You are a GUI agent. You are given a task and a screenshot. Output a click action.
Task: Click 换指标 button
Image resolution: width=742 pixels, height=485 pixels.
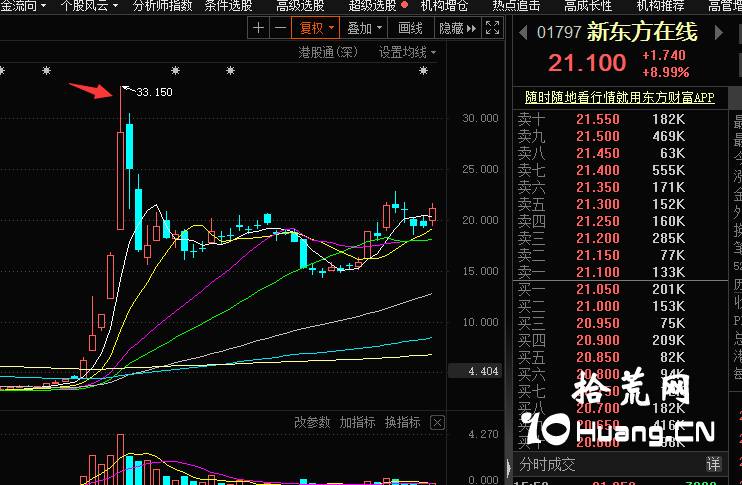[402, 422]
